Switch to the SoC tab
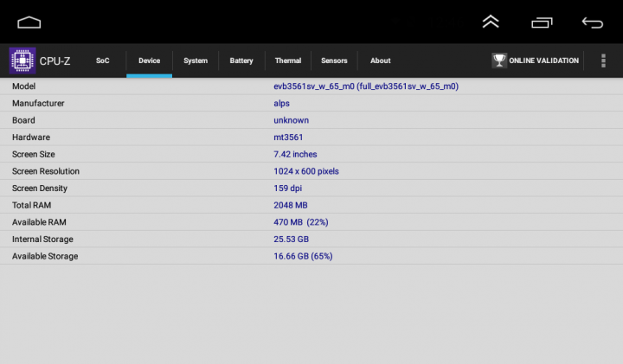 tap(102, 61)
